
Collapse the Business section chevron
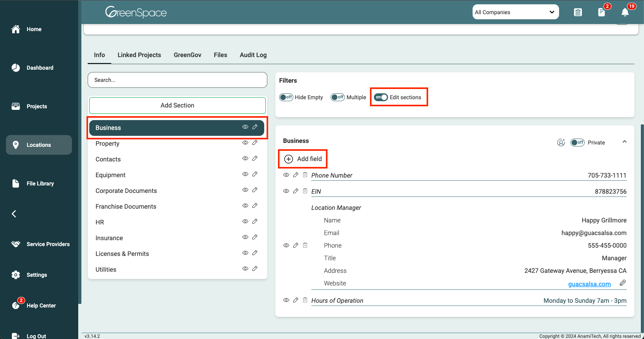pyautogui.click(x=624, y=142)
